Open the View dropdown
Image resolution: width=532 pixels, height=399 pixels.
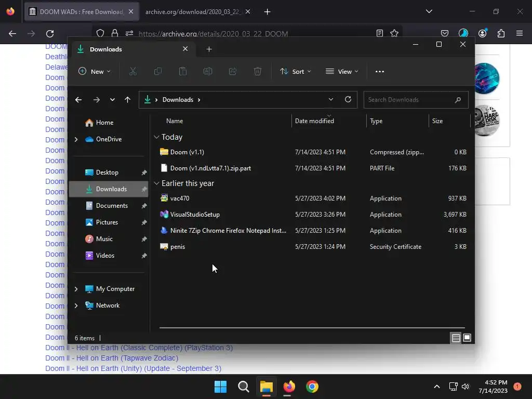(342, 72)
